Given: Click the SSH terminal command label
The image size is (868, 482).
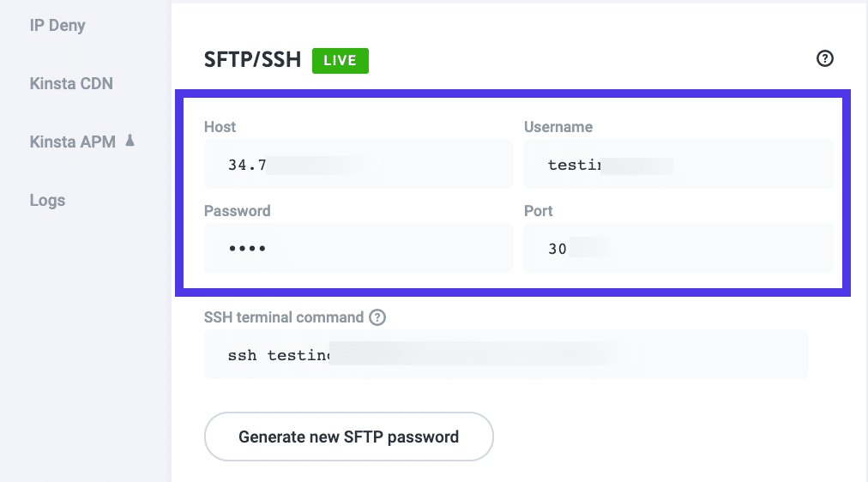Looking at the screenshot, I should tap(283, 317).
